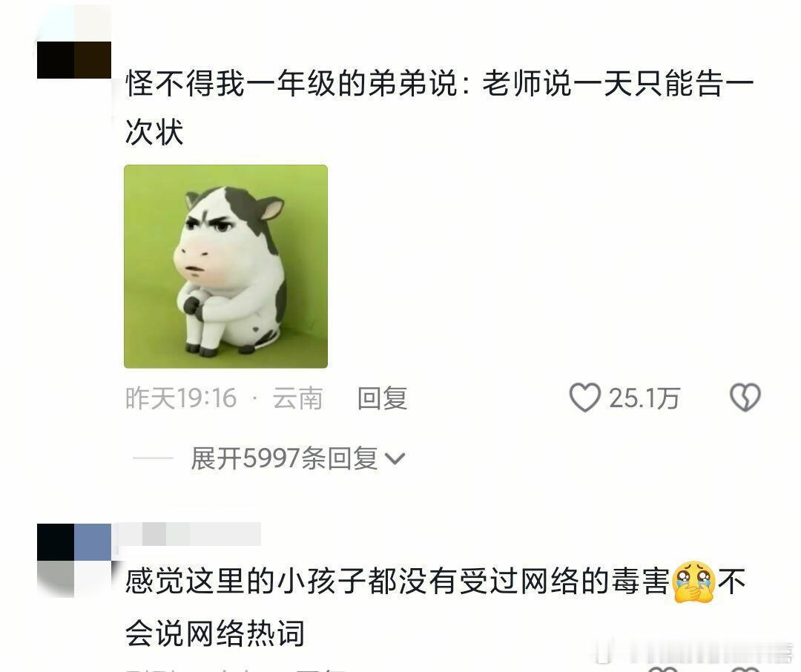Click the 云南 location label

coord(297,398)
